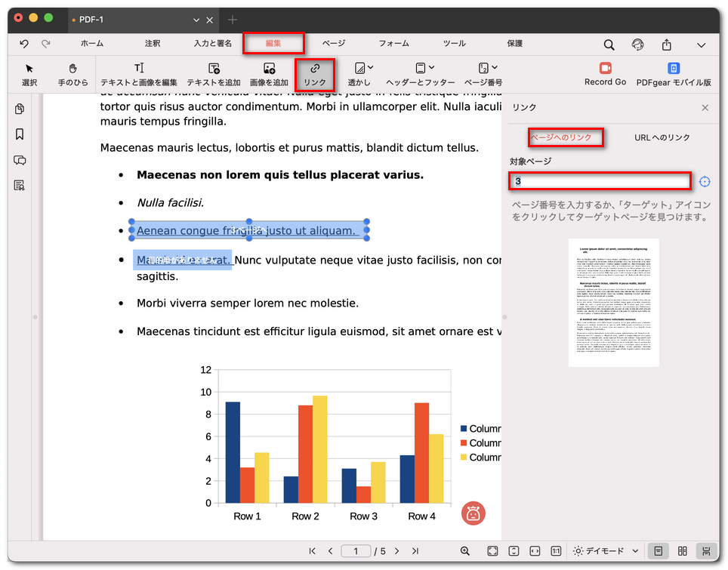Toggle single page view mode

(x=658, y=551)
